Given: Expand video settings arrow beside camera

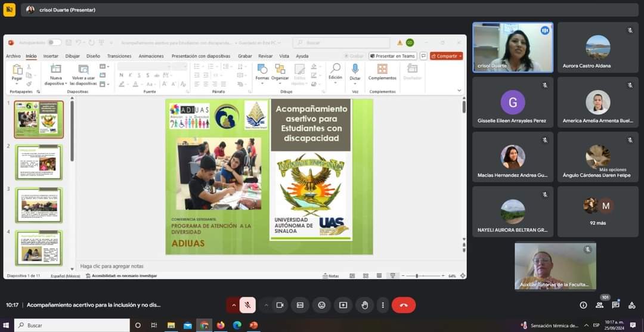Looking at the screenshot, I should (266, 305).
